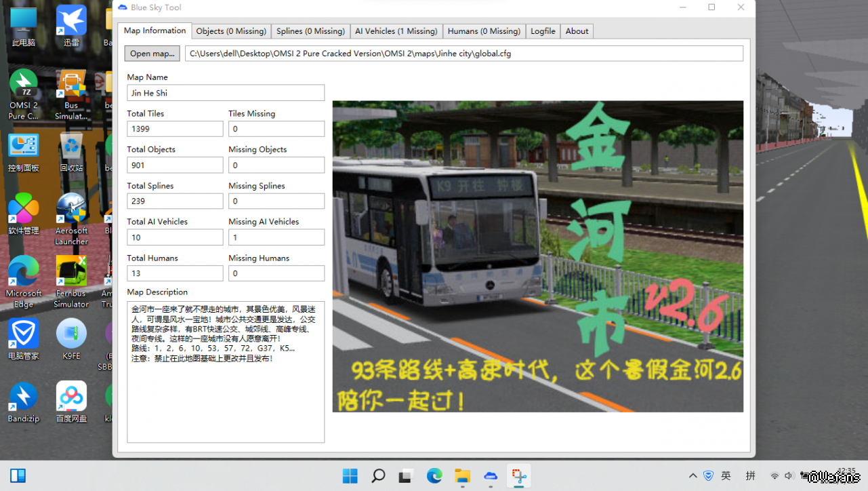Open the Logfile tab
Viewport: 868px width, 491px height.
(x=543, y=31)
